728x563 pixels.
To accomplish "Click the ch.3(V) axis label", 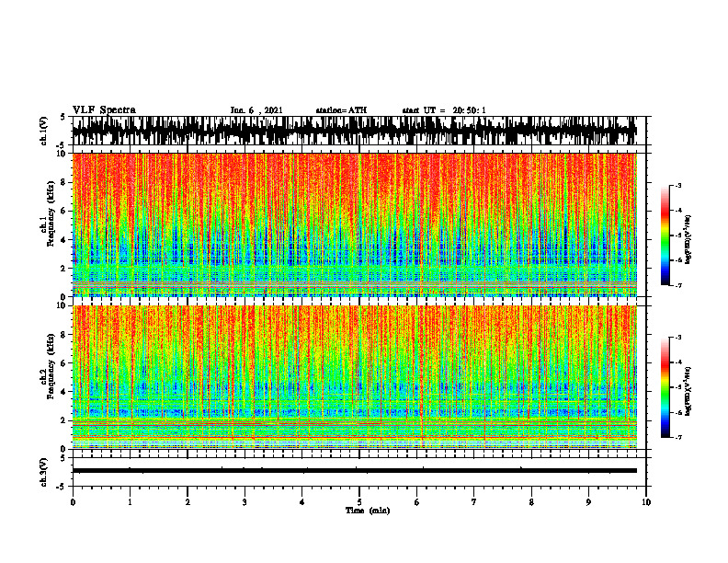I will 43,472.
